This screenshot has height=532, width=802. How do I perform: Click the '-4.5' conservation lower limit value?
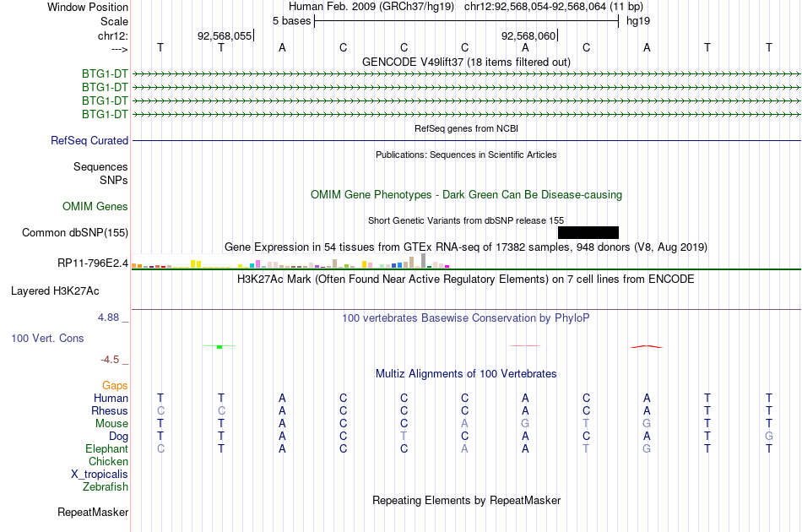click(110, 360)
